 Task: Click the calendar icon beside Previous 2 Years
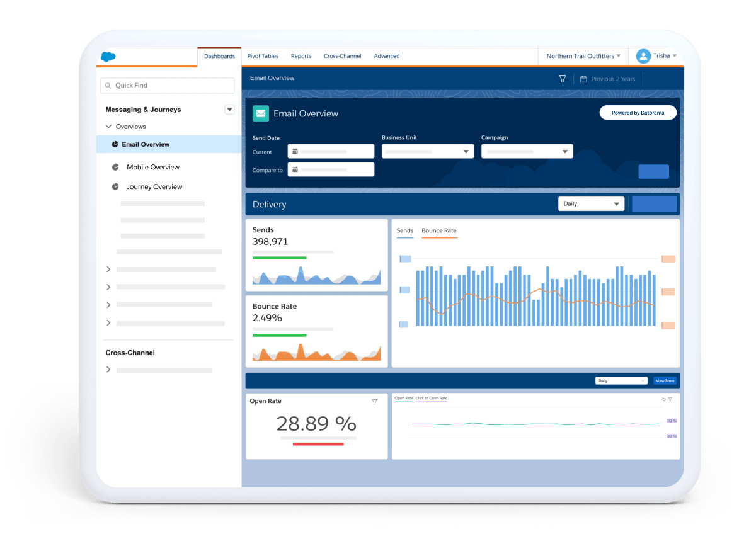coord(583,79)
